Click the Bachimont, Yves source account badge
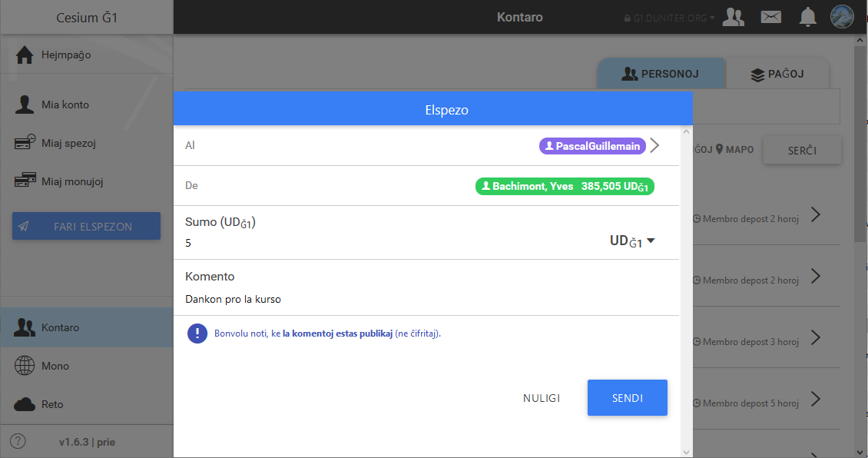This screenshot has height=458, width=868. (x=565, y=186)
